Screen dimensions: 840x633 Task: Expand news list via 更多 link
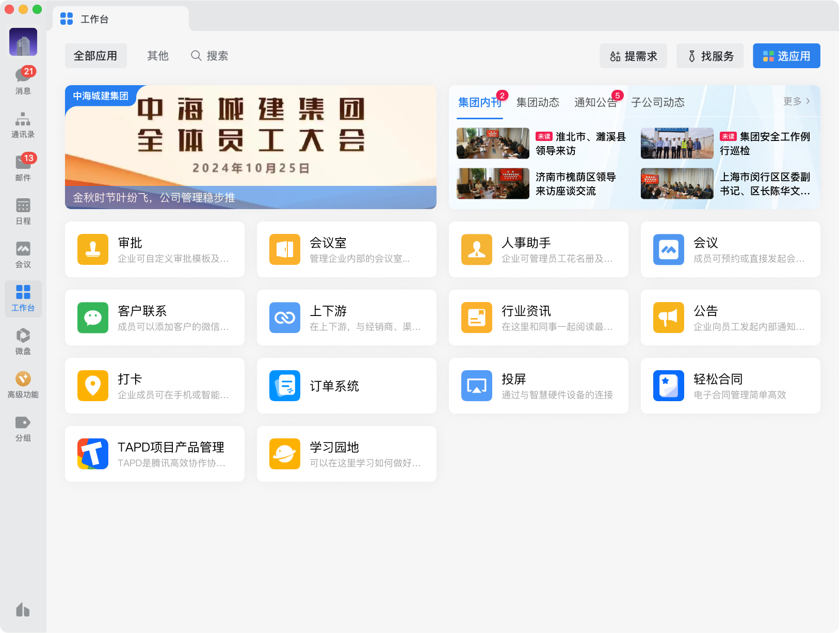click(797, 101)
